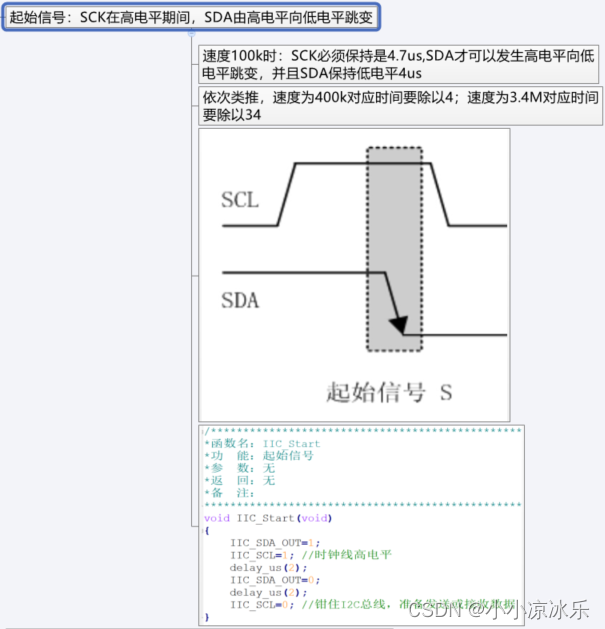Click the SCL label in the waveform diagram
The image size is (605, 629).
[240, 200]
